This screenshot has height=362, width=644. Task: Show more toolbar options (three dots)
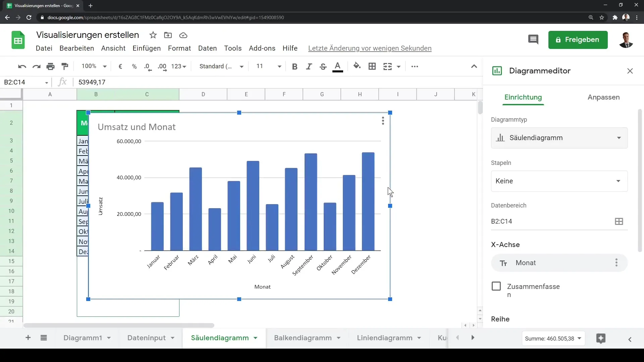coord(415,66)
